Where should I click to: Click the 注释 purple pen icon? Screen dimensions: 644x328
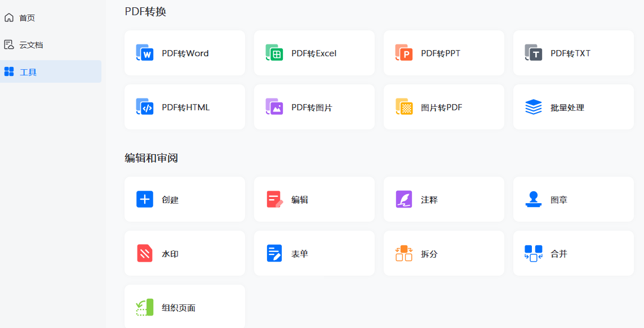(404, 199)
